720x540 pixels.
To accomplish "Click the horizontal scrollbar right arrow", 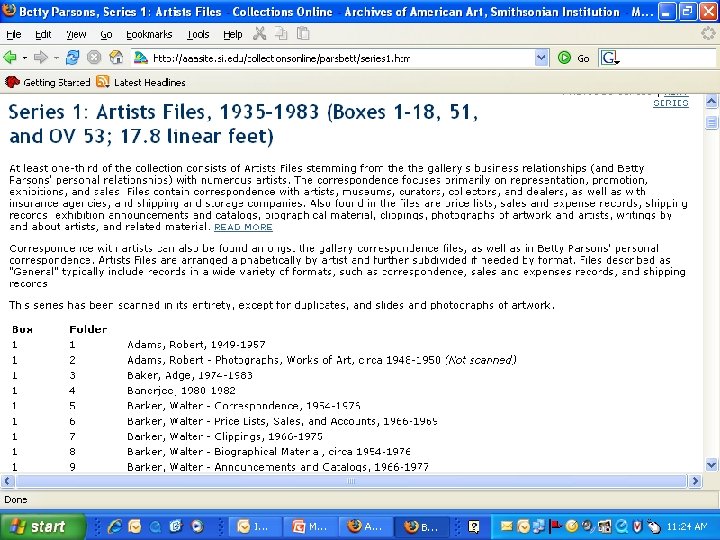I will click(x=695, y=481).
